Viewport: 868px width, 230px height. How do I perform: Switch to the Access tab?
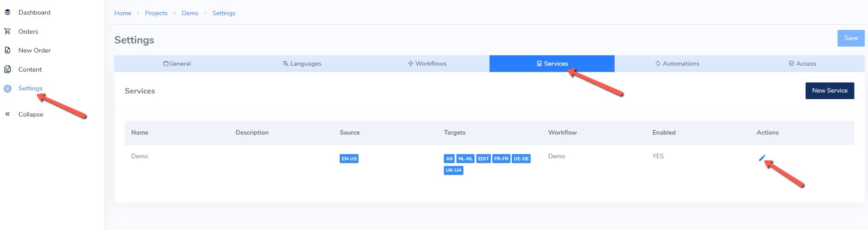[x=802, y=63]
